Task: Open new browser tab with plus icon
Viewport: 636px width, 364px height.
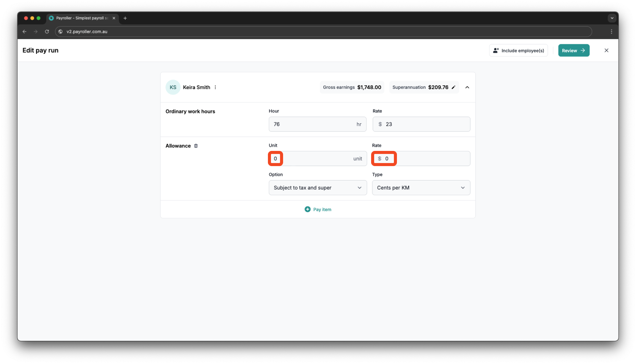Action: click(125, 18)
